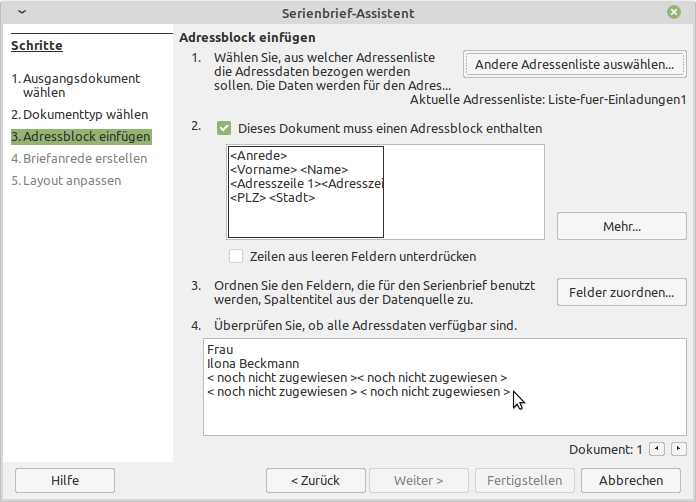The image size is (696, 502).
Task: Click 'Aktuelle Adressenliste: Liste-fuer-Einladungen1' text
Action: [x=548, y=99]
